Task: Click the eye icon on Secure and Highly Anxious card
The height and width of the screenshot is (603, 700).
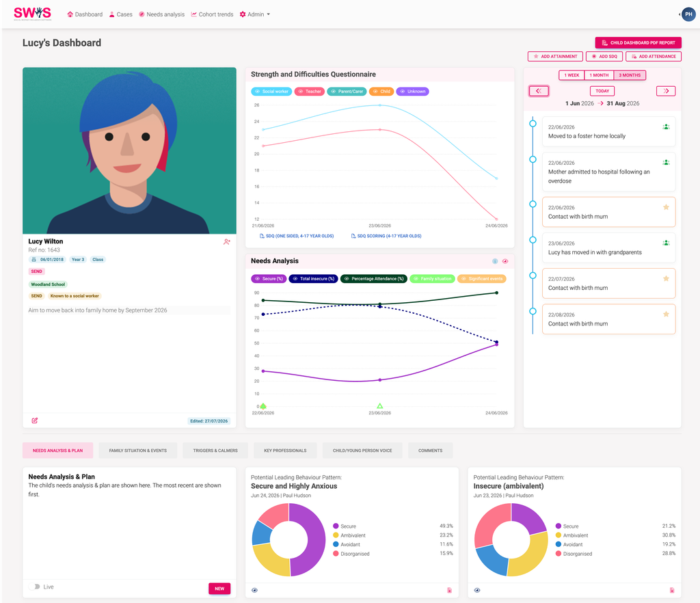Action: 254,590
